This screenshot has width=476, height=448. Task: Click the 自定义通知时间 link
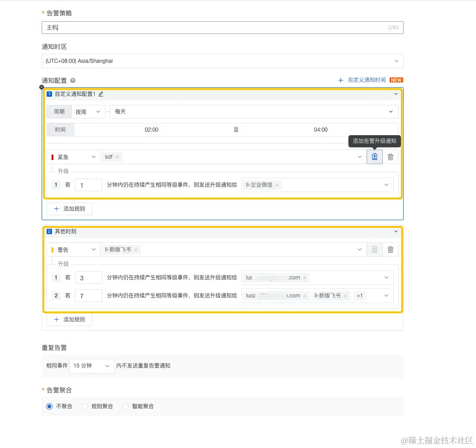[x=367, y=80]
